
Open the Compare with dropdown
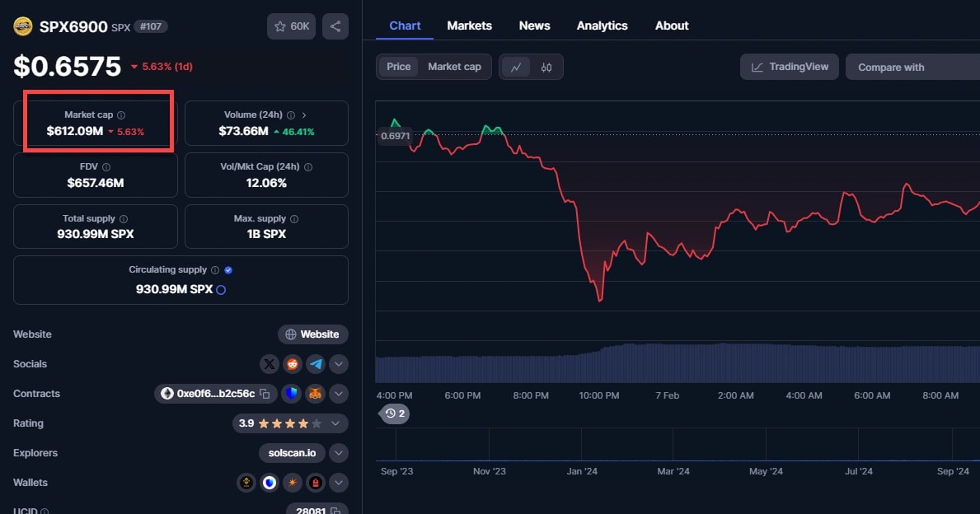912,68
